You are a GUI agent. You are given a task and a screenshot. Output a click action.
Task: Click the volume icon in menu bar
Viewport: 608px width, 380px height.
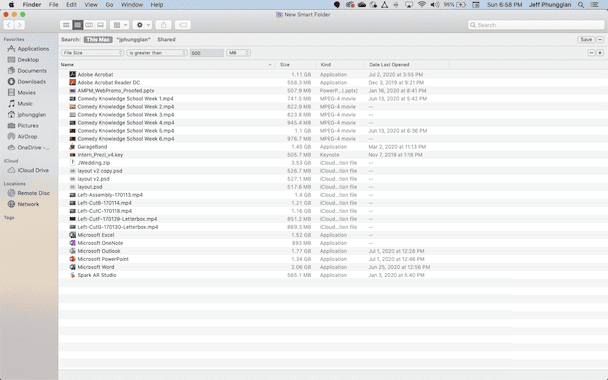(x=435, y=5)
